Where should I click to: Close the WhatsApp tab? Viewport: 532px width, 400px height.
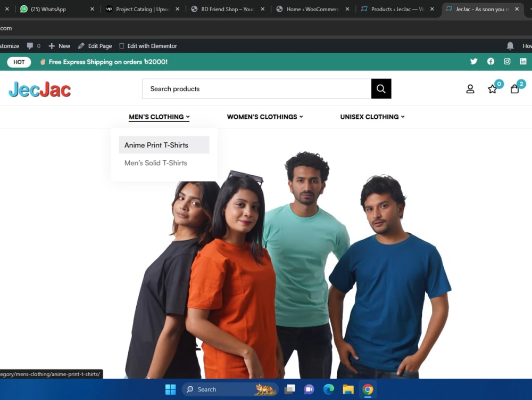tap(92, 9)
